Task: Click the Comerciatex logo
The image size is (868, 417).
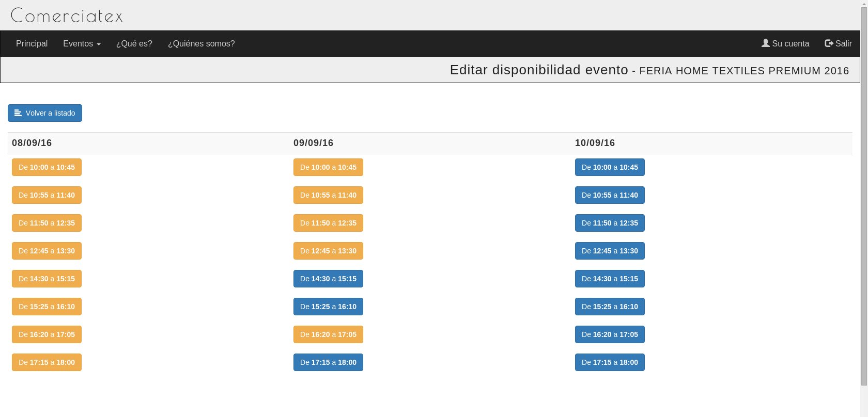Action: 67,15
